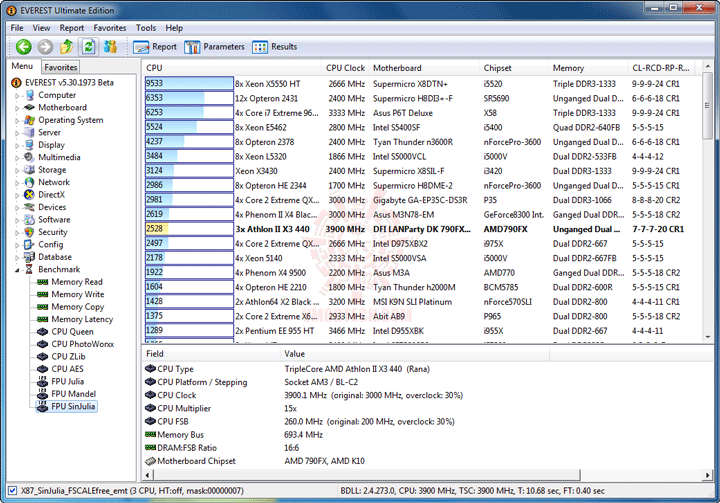Click the grey Forward arrow icon
Viewport: 720px width, 503px height.
pos(45,46)
